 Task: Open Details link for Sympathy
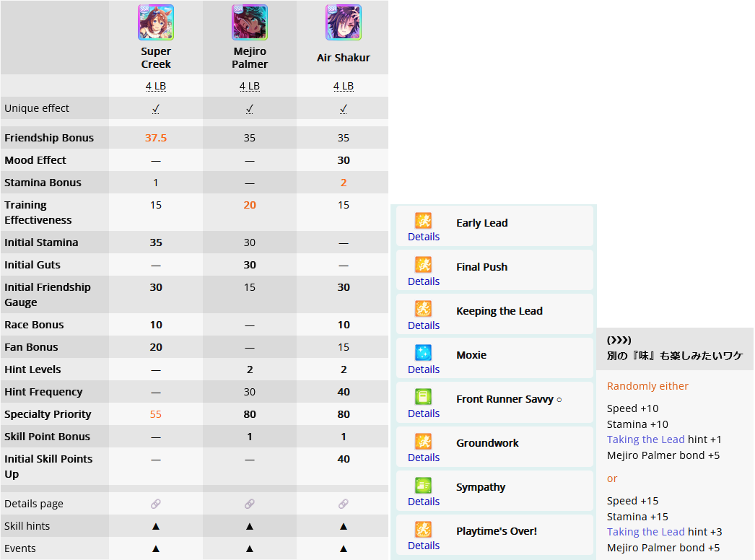(x=424, y=502)
